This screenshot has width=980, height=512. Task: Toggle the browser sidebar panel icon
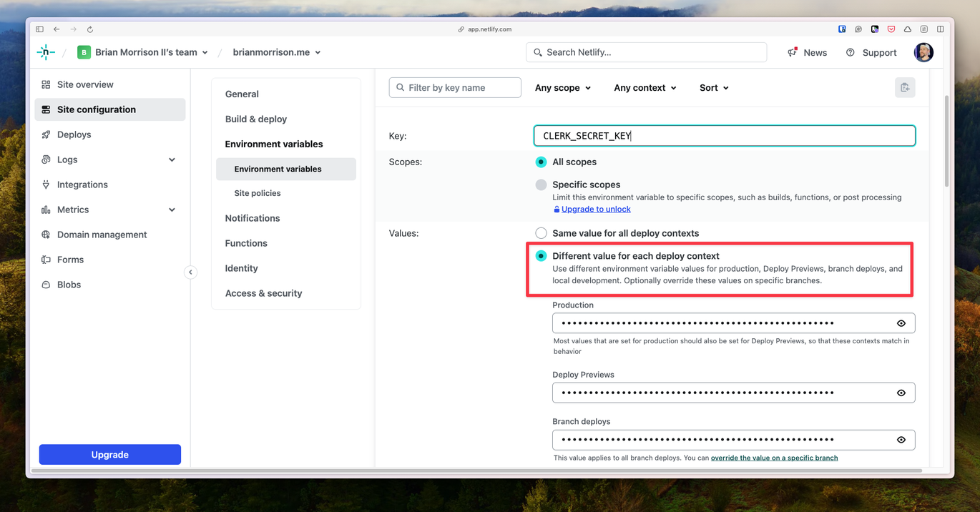(39, 29)
